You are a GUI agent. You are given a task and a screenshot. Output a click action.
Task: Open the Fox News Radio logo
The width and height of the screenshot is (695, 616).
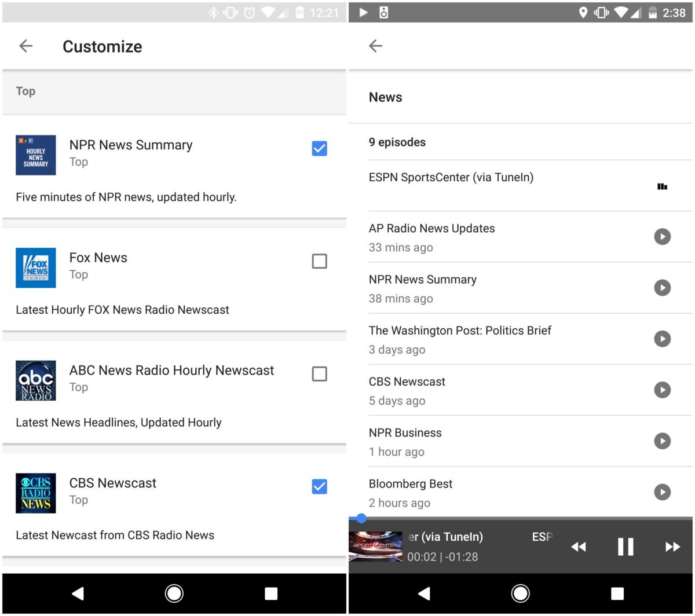click(36, 267)
